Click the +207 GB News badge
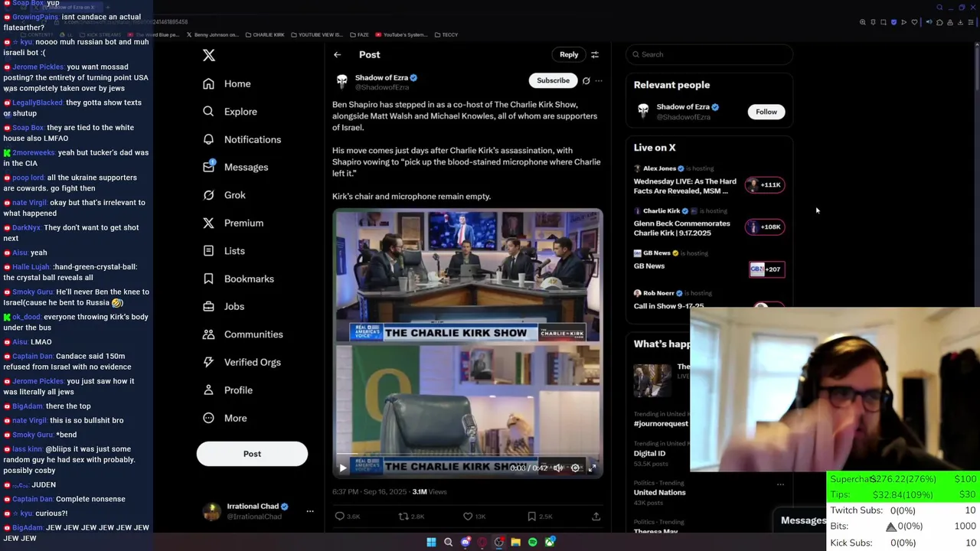The image size is (980, 551). (766, 269)
